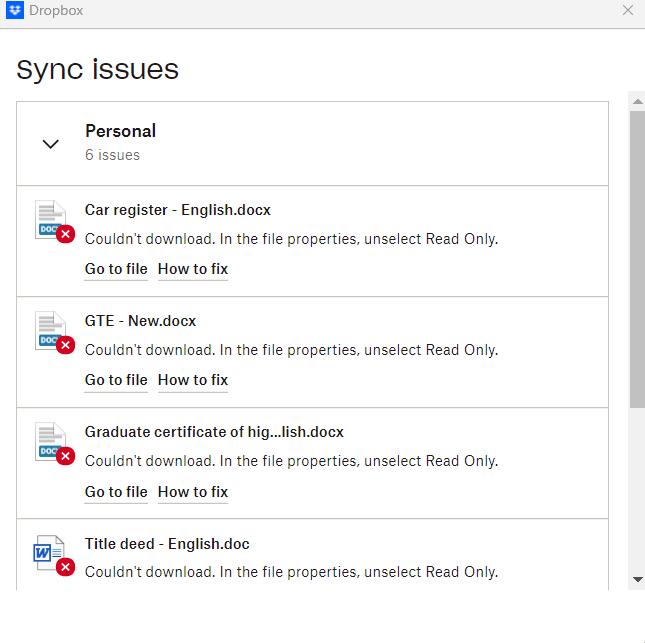Go to file for GTE - New.docx
The image size is (645, 643).
click(x=116, y=380)
